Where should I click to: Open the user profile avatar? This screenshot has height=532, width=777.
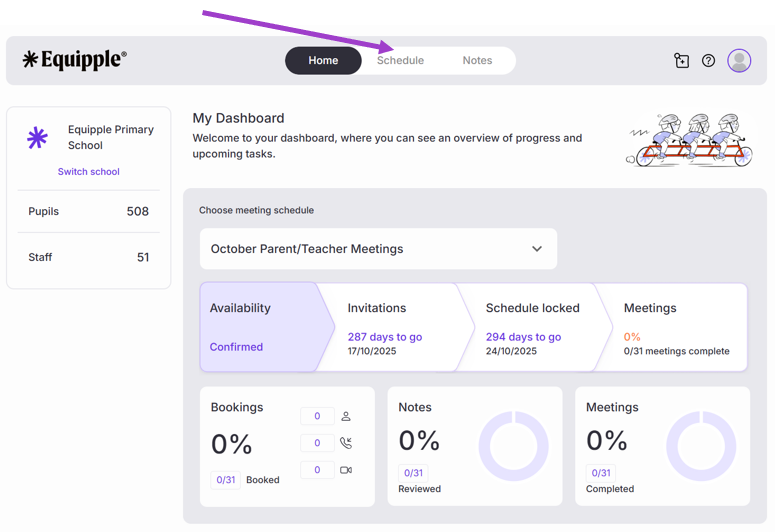point(739,61)
